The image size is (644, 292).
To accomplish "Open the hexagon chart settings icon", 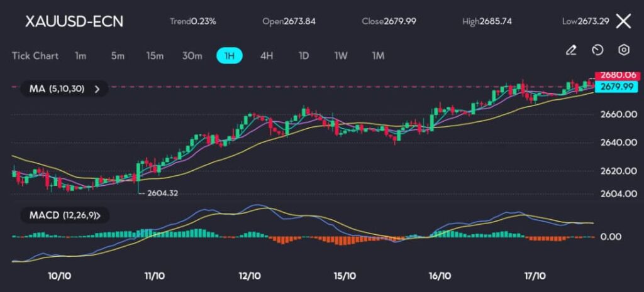I will 624,50.
